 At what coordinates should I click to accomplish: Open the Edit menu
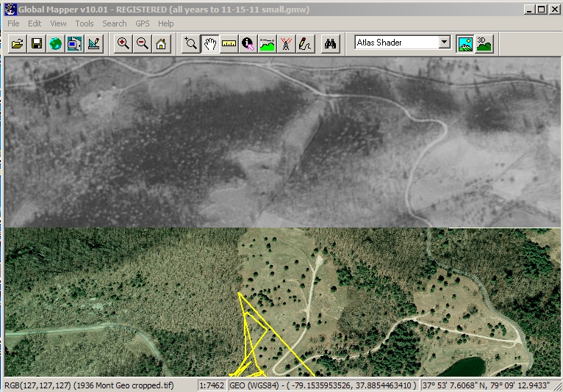[35, 23]
